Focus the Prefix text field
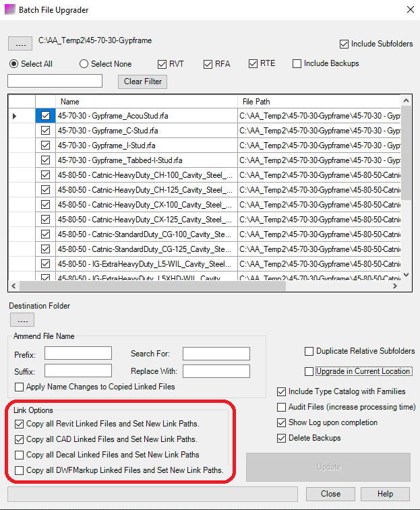 78,353
